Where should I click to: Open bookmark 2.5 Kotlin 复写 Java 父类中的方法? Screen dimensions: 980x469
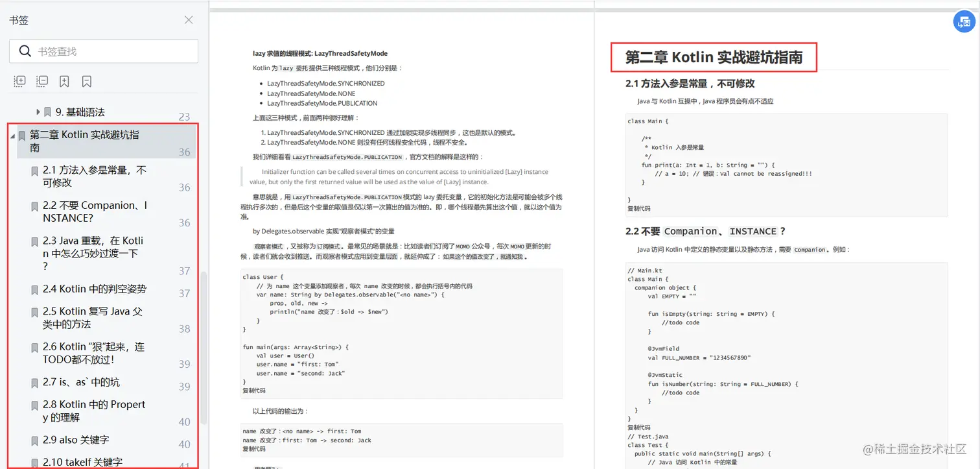(93, 318)
